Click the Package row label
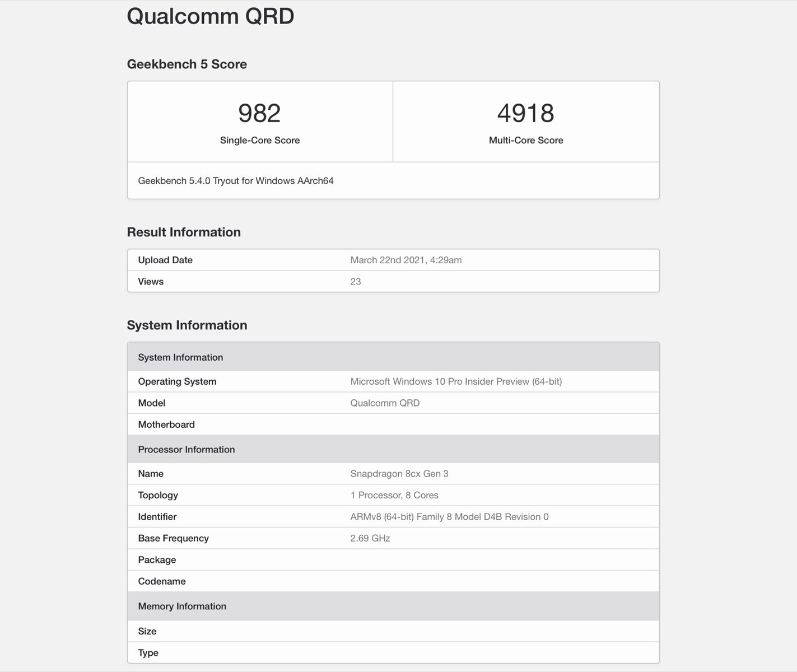Viewport: 797px width, 672px height. click(157, 560)
